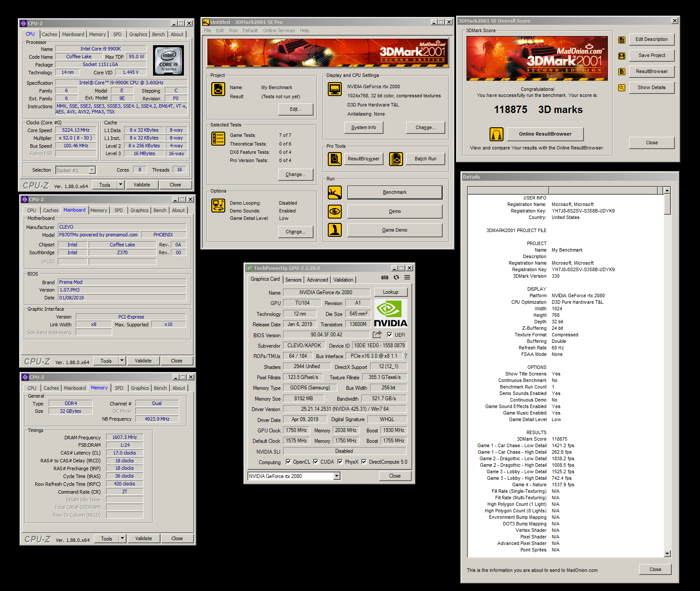Screen dimensions: 700x591
Task: Click the Game Demo button
Action: (395, 230)
